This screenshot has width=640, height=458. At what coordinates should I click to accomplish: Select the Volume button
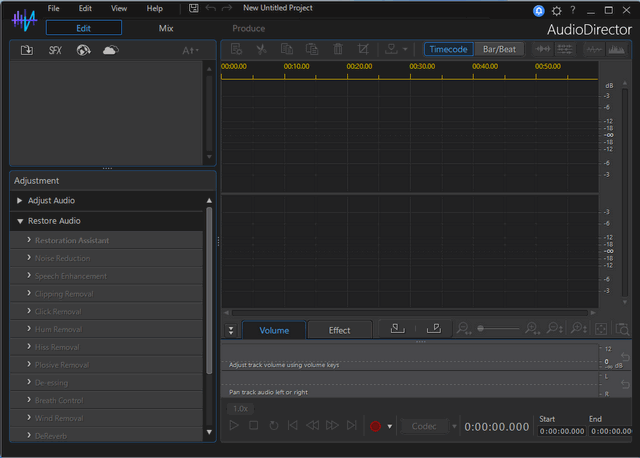pyautogui.click(x=274, y=330)
